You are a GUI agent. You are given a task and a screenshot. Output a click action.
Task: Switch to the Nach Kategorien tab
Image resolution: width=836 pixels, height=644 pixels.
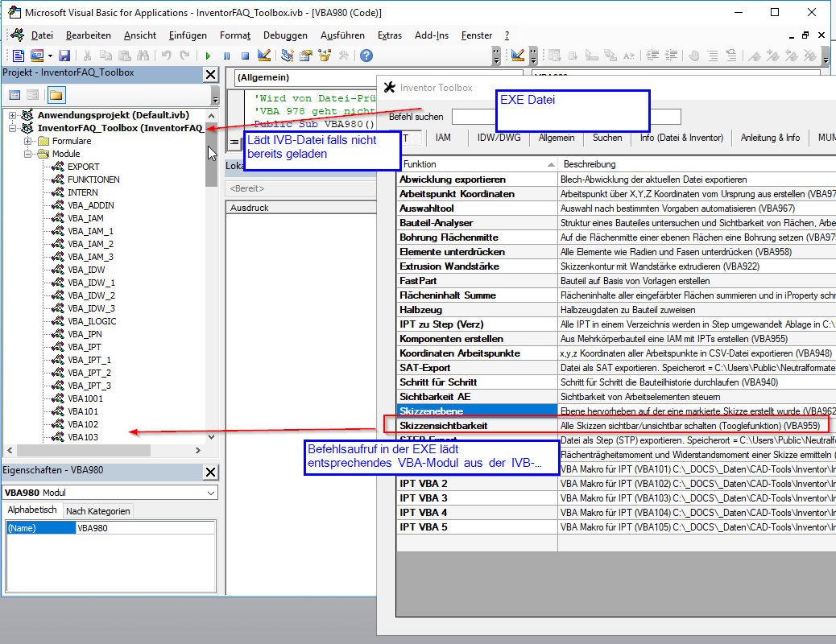[x=97, y=511]
